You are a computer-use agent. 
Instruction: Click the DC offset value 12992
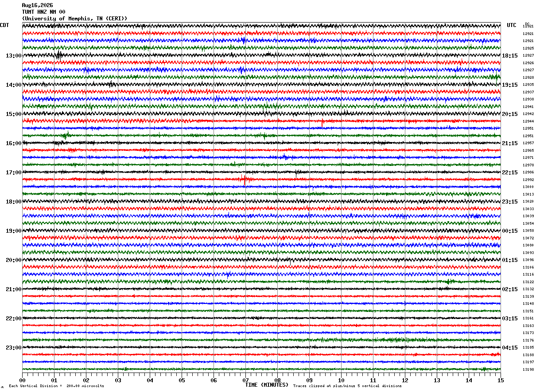[x=528, y=180]
